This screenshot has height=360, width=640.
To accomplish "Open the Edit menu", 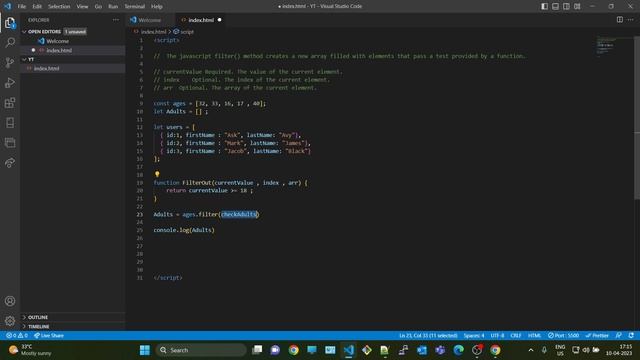I will (37, 7).
